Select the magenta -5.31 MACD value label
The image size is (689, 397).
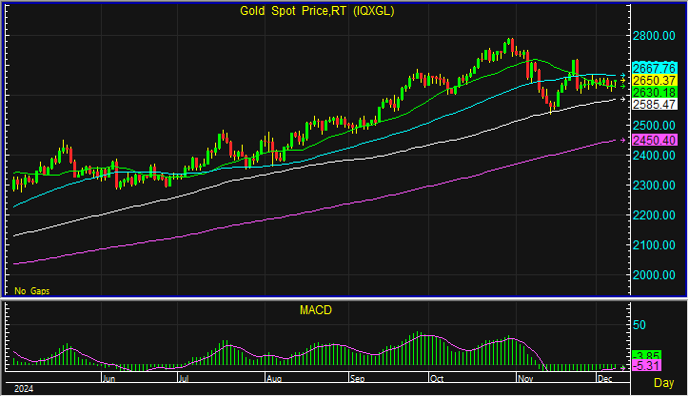pos(646,366)
